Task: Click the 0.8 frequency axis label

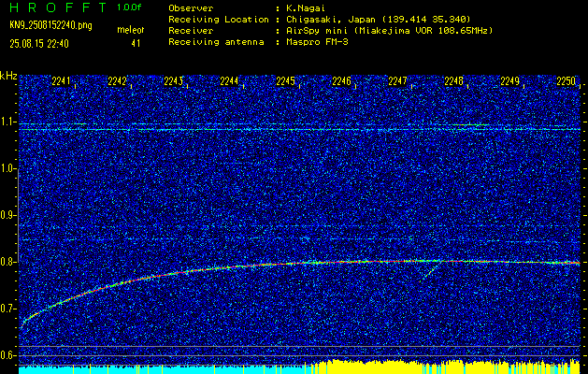Action: 8,262
